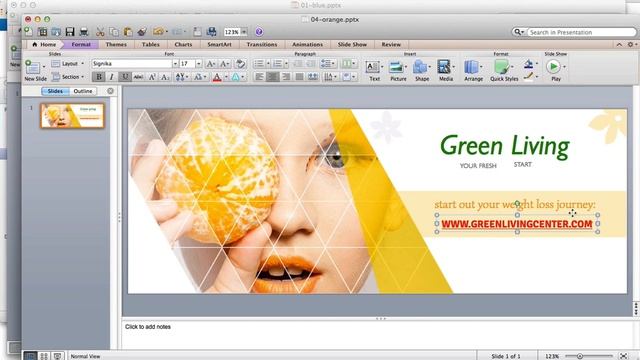
Task: Select the Outline pane button
Action: (83, 91)
